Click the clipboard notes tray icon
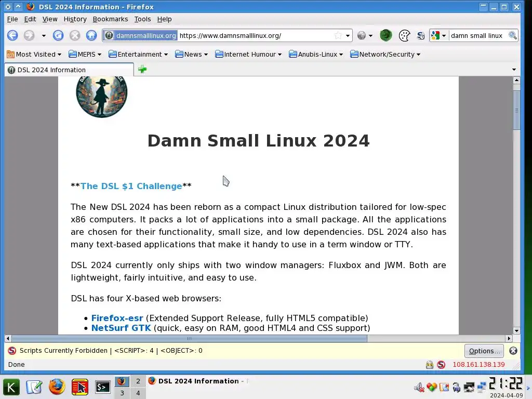Screen dimensions: 532x399 (x=444, y=387)
